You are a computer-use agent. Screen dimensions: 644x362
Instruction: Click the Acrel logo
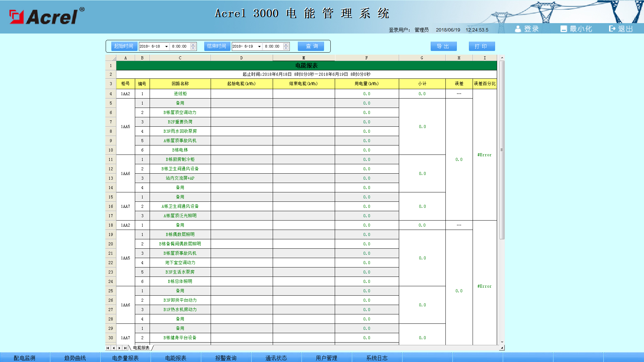pos(47,16)
